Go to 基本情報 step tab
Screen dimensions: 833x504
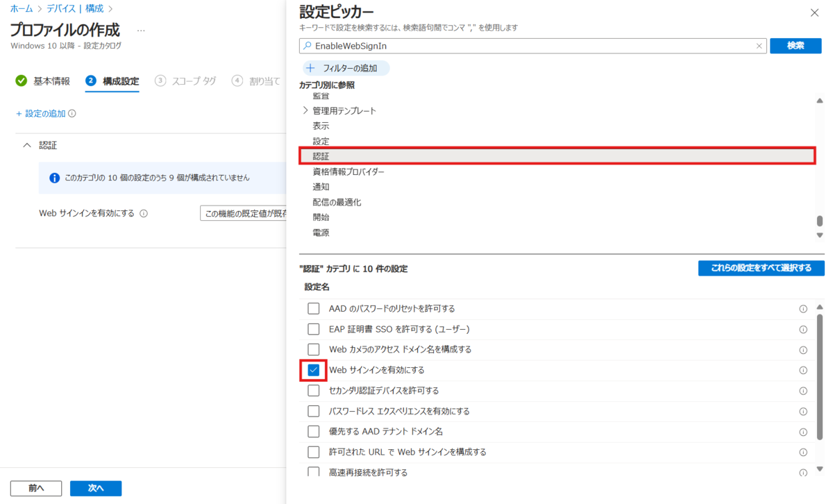coord(43,81)
